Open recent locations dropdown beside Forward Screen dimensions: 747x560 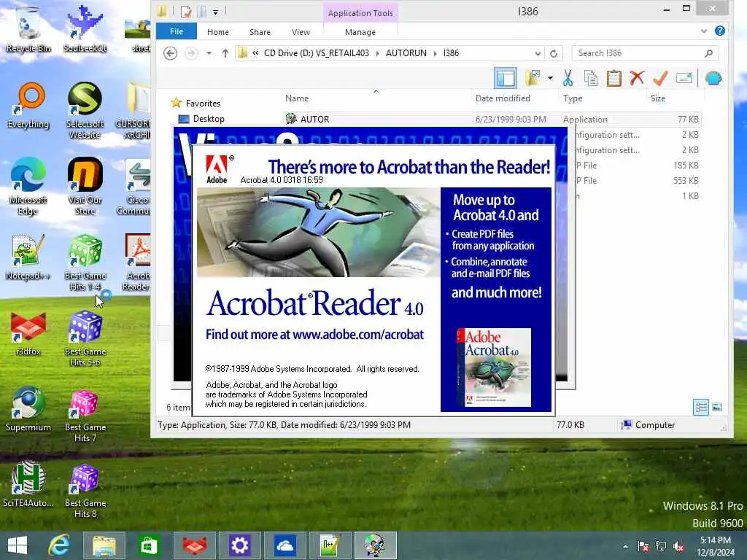click(209, 52)
